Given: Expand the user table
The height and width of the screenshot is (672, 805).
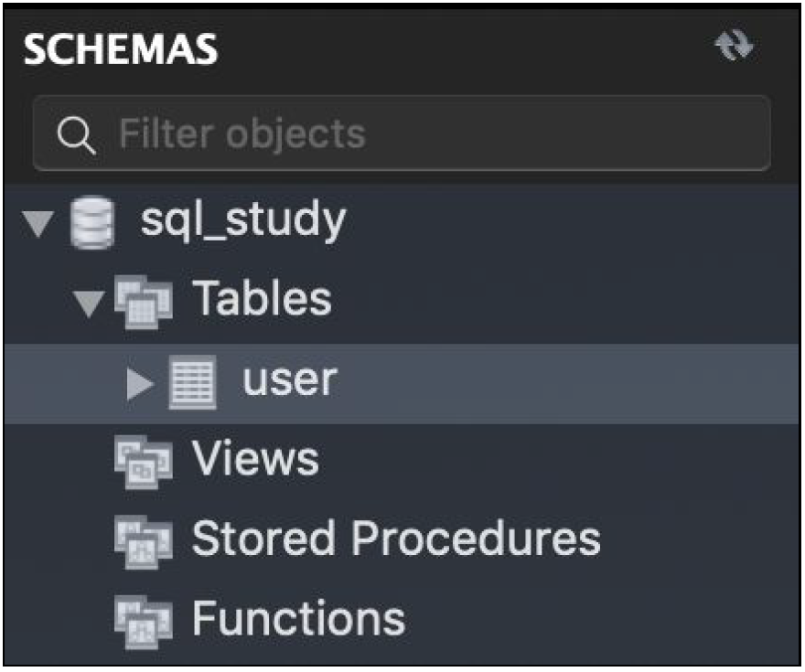Looking at the screenshot, I should (x=140, y=384).
